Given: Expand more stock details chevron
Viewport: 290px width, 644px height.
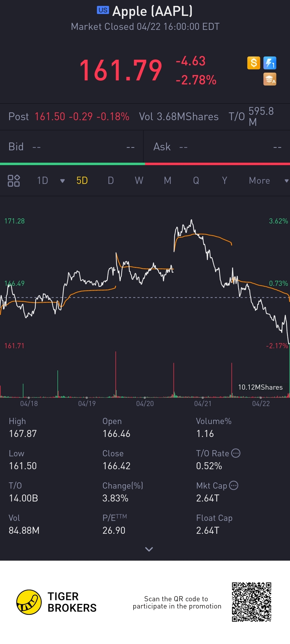Looking at the screenshot, I should click(x=149, y=549).
